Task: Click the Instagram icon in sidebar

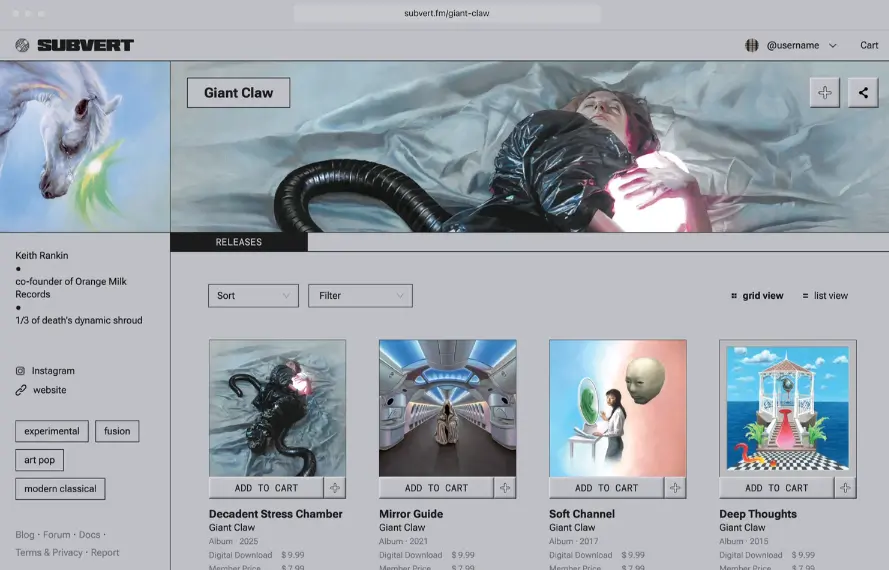Action: click(x=20, y=371)
